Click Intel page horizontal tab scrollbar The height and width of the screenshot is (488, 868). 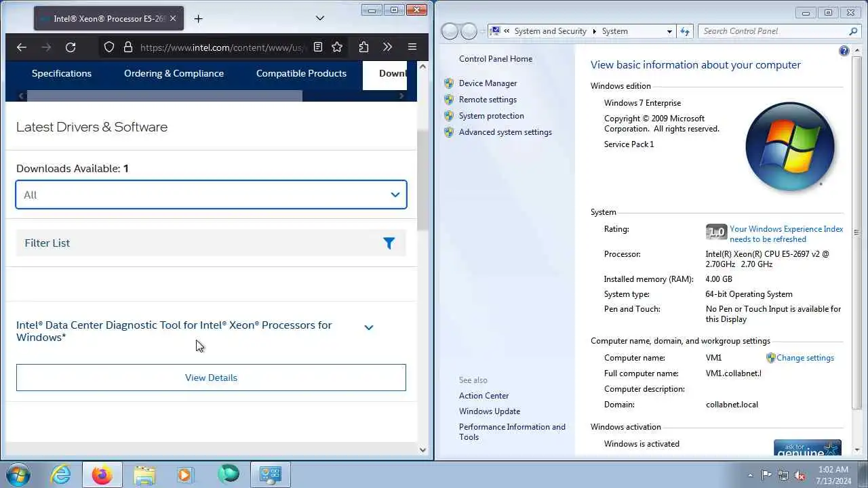165,96
